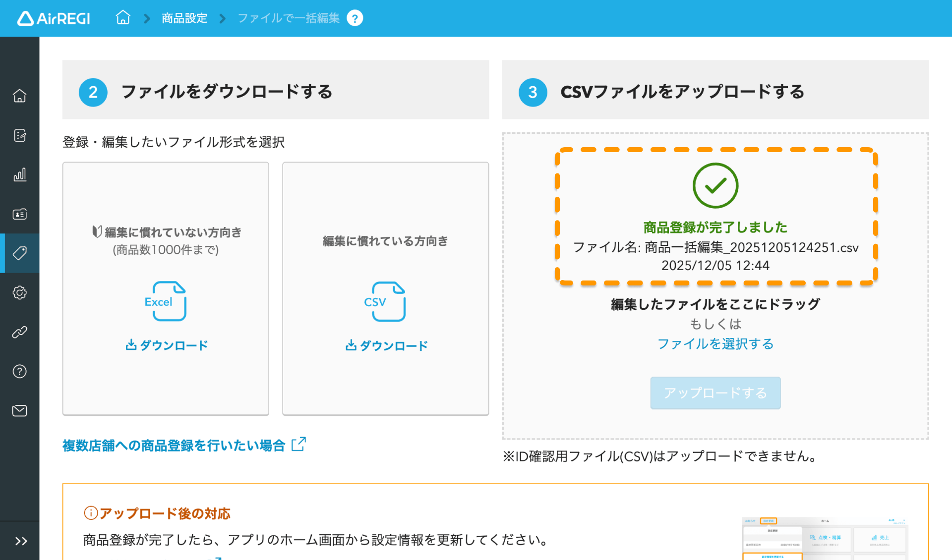
Task: Open the help question-mark sidebar icon
Action: coord(20,371)
